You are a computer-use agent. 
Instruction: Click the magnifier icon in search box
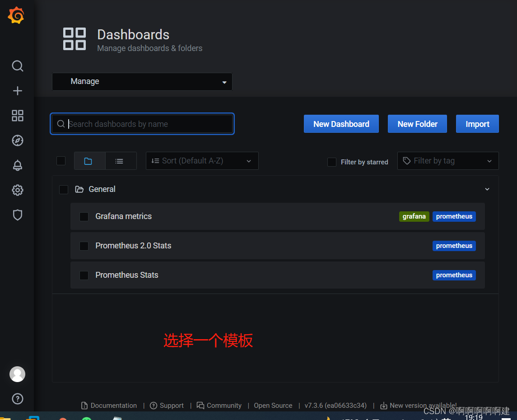click(61, 124)
